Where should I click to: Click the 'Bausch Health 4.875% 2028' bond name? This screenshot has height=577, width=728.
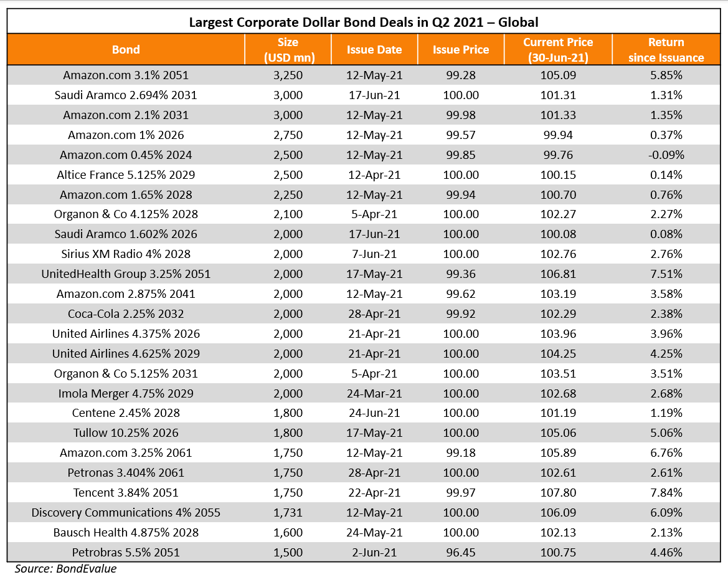tap(126, 533)
